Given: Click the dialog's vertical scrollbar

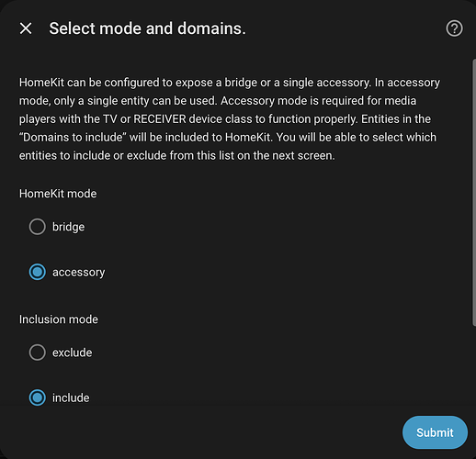Looking at the screenshot, I should 474,193.
